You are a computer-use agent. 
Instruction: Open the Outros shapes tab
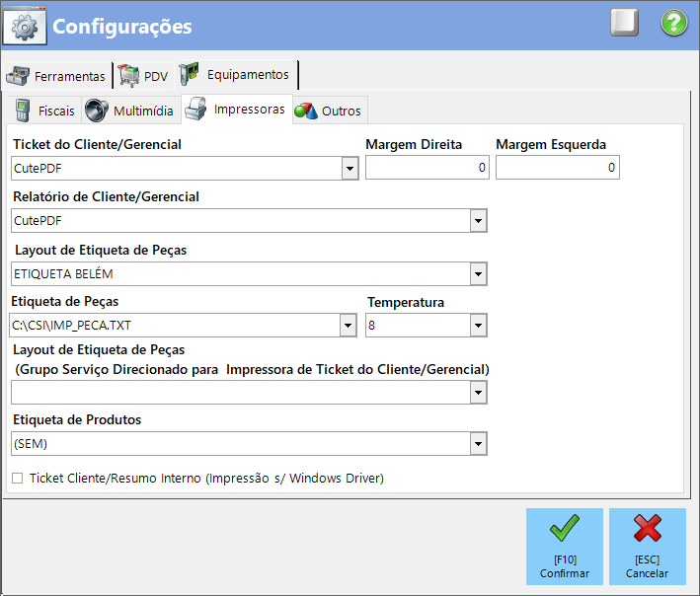[329, 111]
